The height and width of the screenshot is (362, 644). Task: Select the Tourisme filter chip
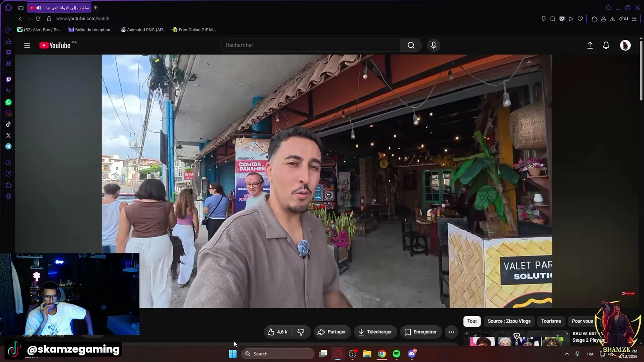tap(551, 321)
